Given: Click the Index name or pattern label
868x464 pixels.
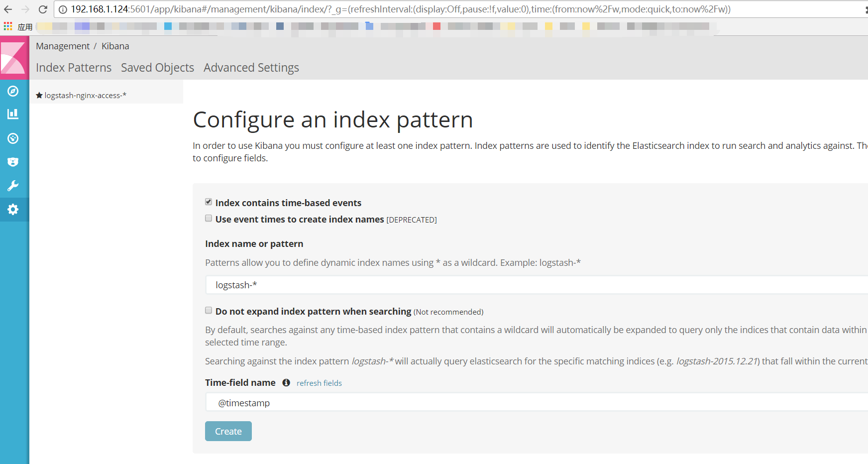Looking at the screenshot, I should 254,243.
